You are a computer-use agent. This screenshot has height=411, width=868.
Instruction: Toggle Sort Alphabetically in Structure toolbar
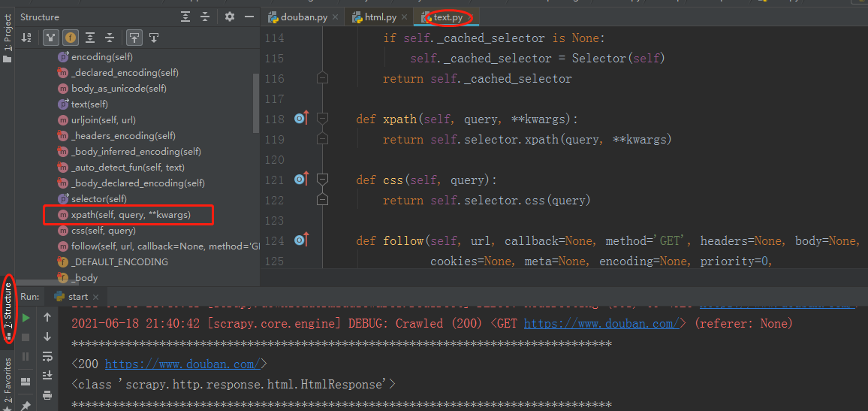pos(26,38)
